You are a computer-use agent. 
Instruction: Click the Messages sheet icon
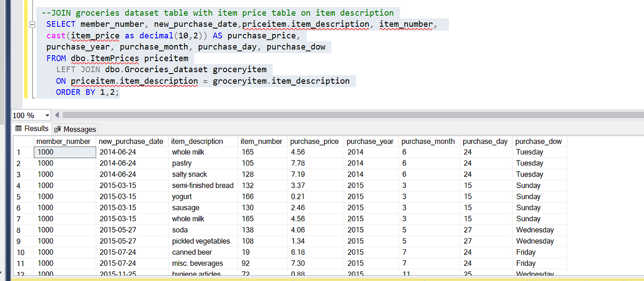[58, 129]
